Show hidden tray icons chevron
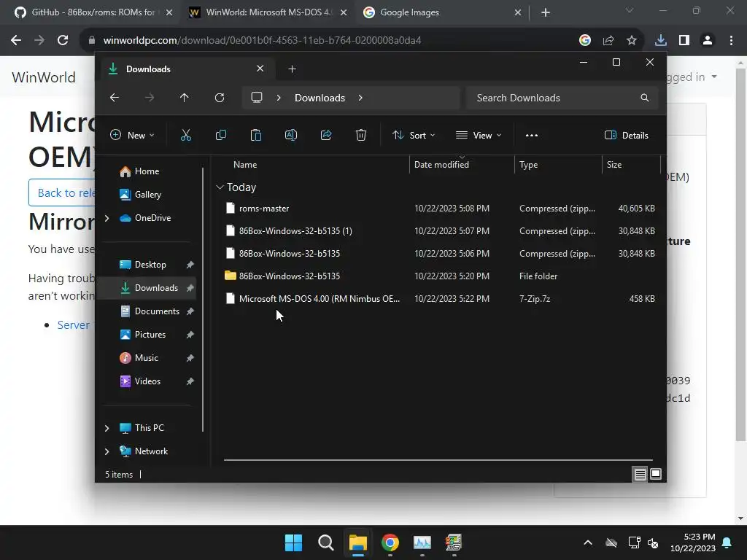Screen dimensions: 747x560 pyautogui.click(x=588, y=542)
